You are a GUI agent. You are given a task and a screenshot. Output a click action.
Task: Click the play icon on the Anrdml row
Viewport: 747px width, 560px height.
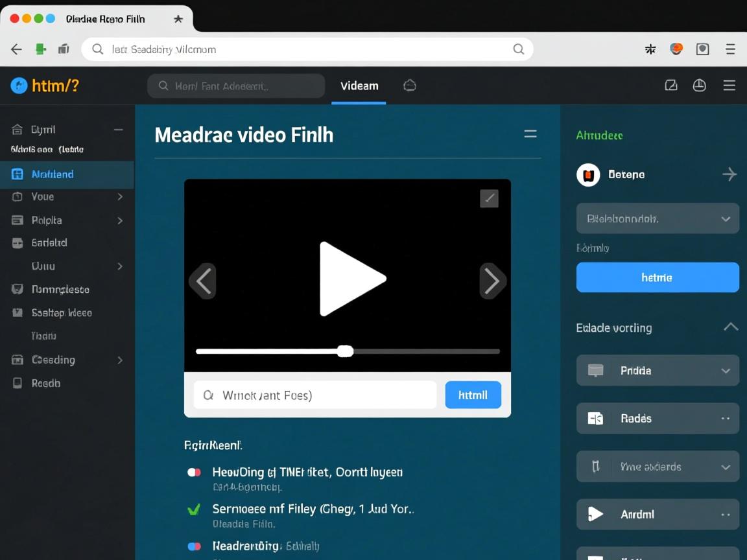[x=595, y=514]
